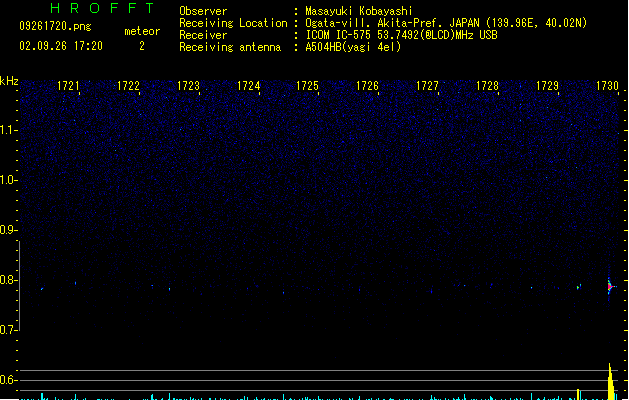Click the 1724 time marker
Screen dimensions: 629x400
pos(248,86)
